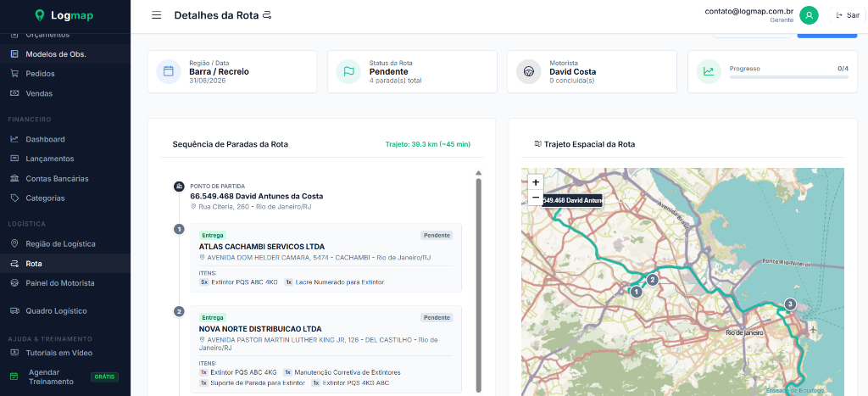The image size is (868, 396).
Task: Click Entrega tag on NOVA NORTE stop
Action: tap(213, 318)
